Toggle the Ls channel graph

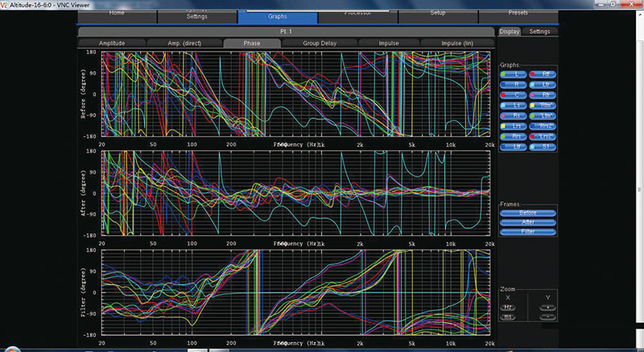point(514,106)
